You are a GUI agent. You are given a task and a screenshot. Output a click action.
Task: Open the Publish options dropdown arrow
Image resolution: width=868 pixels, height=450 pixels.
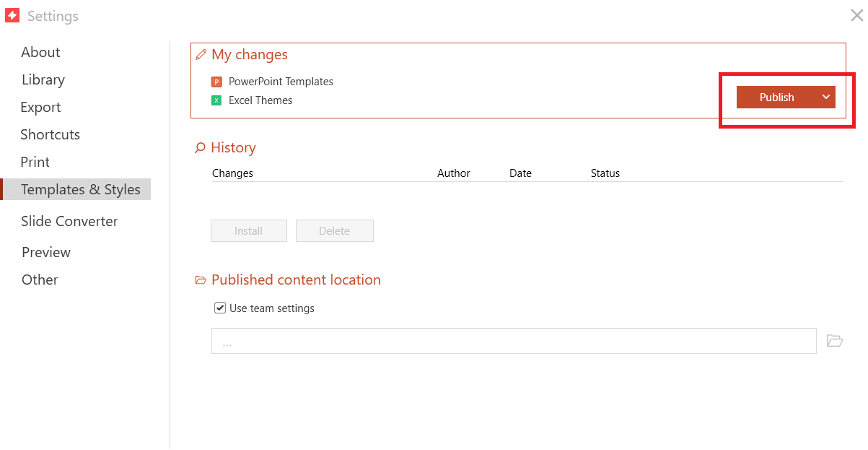pyautogui.click(x=826, y=96)
